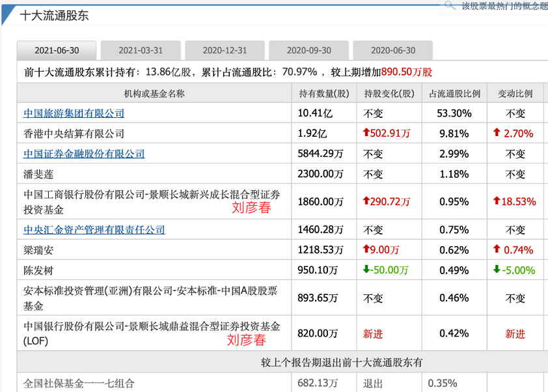548x392 pixels.
Task: Click the 1218.53万 holding value
Action: click(x=320, y=250)
